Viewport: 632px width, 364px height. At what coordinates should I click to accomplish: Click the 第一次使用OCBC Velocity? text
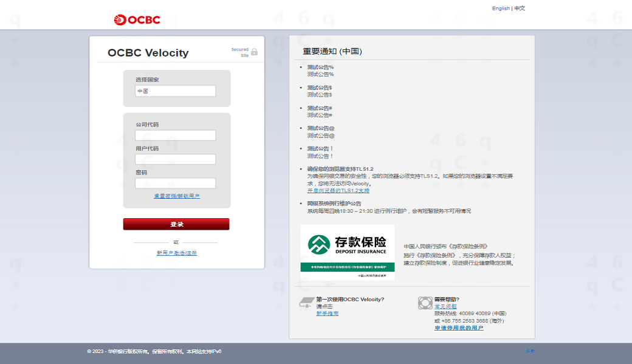pos(350,299)
